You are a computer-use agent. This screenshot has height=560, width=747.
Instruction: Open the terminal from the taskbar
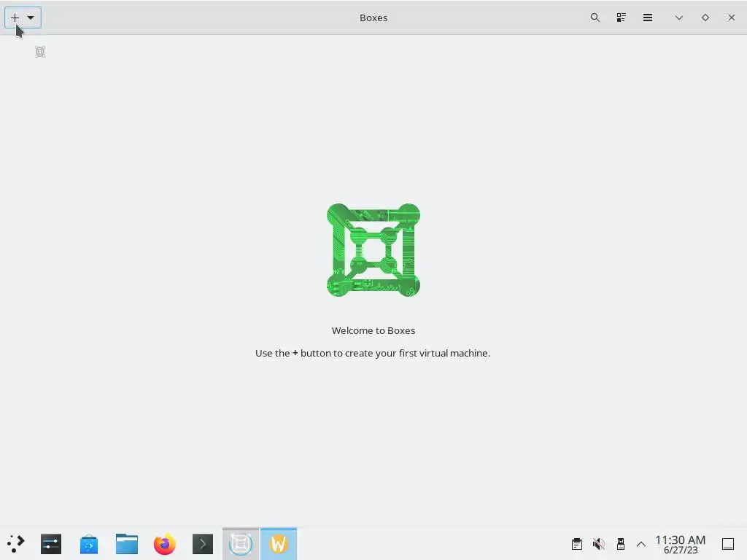pyautogui.click(x=203, y=544)
